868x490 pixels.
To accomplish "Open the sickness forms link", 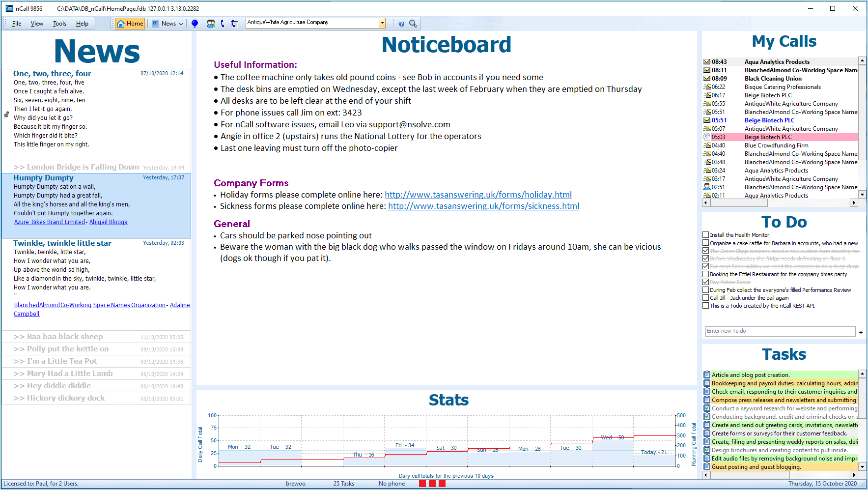I will (x=483, y=206).
